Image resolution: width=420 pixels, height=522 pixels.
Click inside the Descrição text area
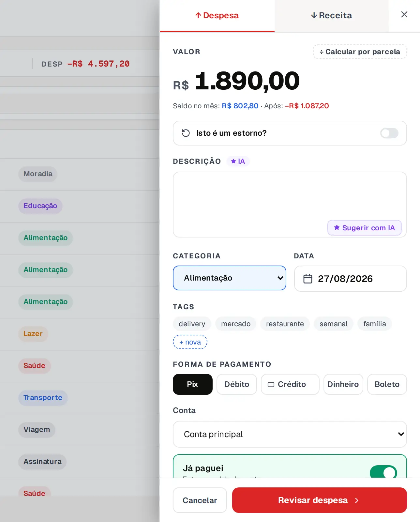pos(290,205)
